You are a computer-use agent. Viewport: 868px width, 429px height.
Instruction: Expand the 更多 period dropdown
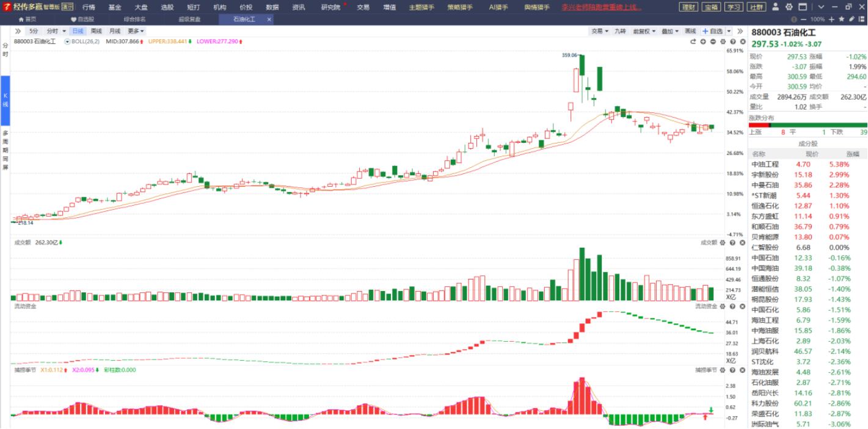(x=135, y=31)
